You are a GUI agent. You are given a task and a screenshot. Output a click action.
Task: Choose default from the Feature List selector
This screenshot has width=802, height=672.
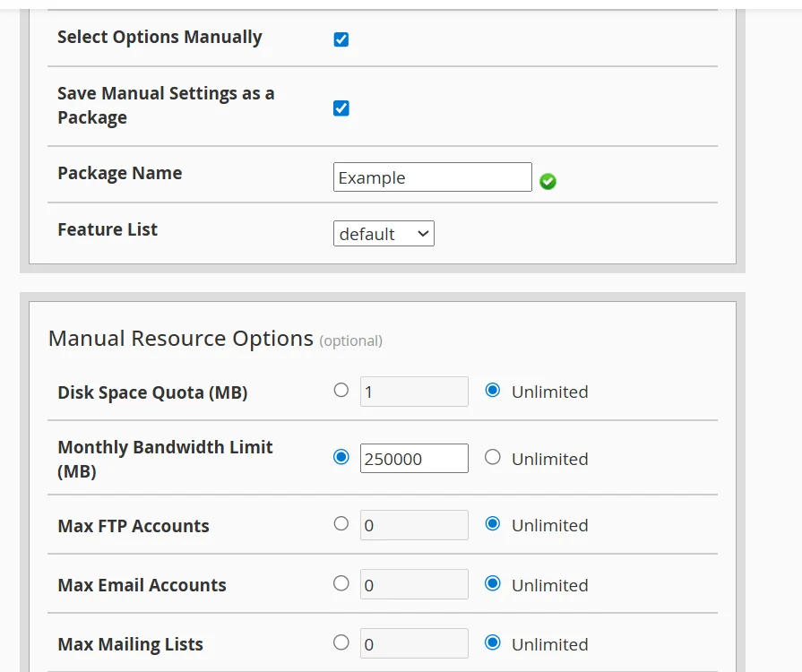(x=384, y=233)
